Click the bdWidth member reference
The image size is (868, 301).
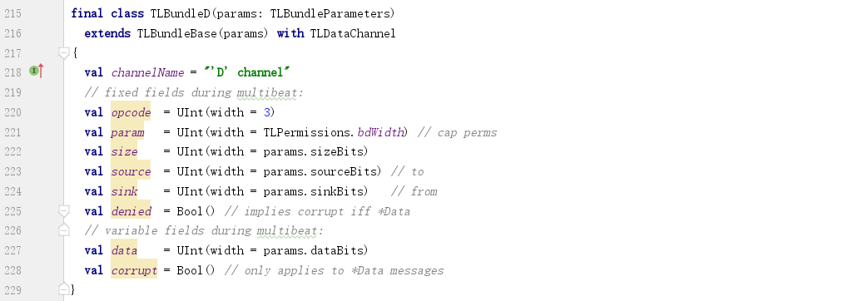[382, 132]
